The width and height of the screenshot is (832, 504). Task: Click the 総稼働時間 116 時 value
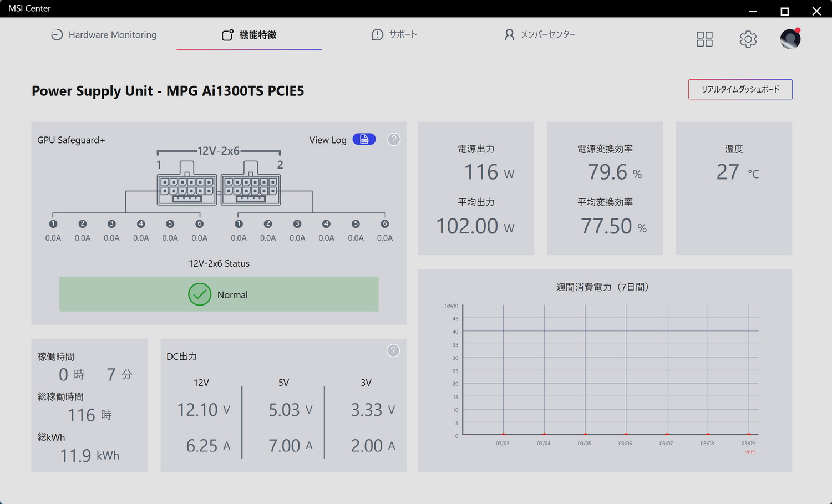coord(90,415)
